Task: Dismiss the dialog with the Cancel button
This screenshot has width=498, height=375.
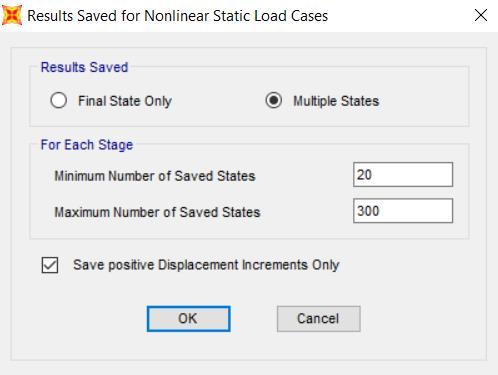Action: coord(319,319)
